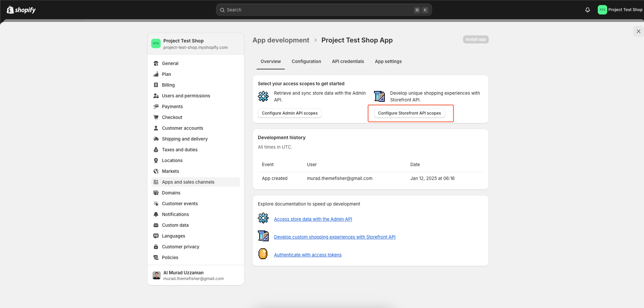Screen dimensions: 644x308
Task: Click the App created event cell
Action: [x=275, y=178]
